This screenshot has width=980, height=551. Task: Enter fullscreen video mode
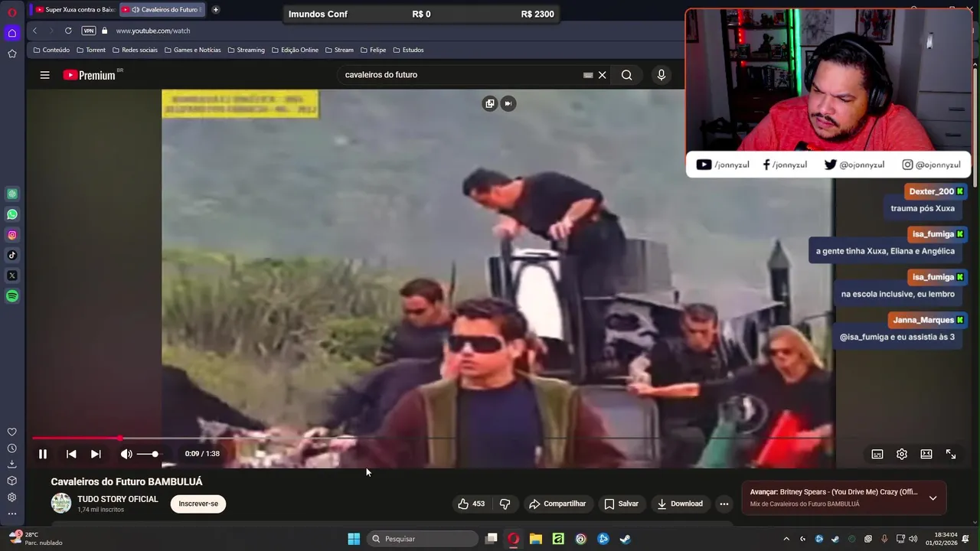point(951,454)
